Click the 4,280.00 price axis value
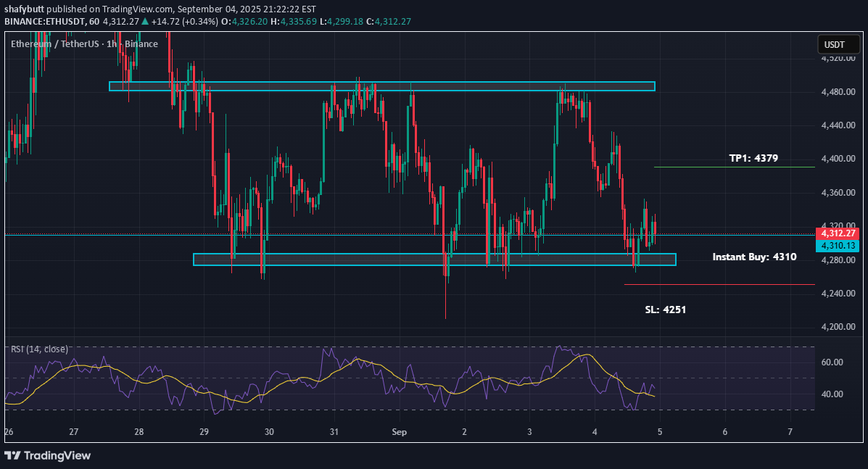Screen dimensions: 868x469 coord(838,260)
